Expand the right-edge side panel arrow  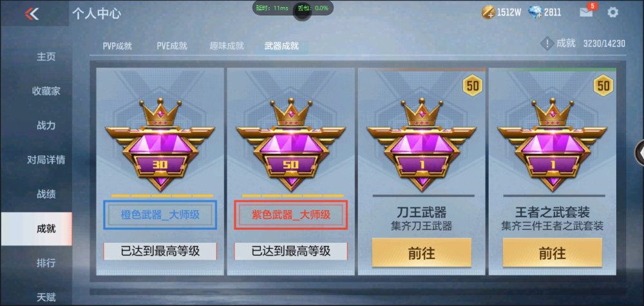tap(640, 153)
